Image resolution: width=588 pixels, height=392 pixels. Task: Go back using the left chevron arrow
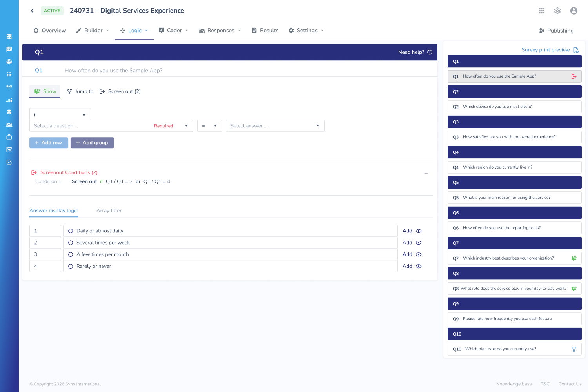pos(32,11)
